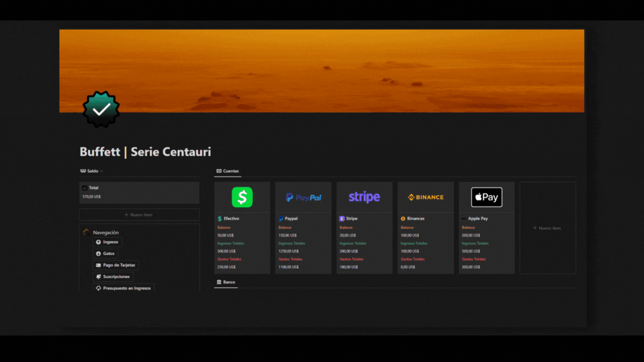
Task: Click the house icon next to Navegación
Action: [x=87, y=232]
